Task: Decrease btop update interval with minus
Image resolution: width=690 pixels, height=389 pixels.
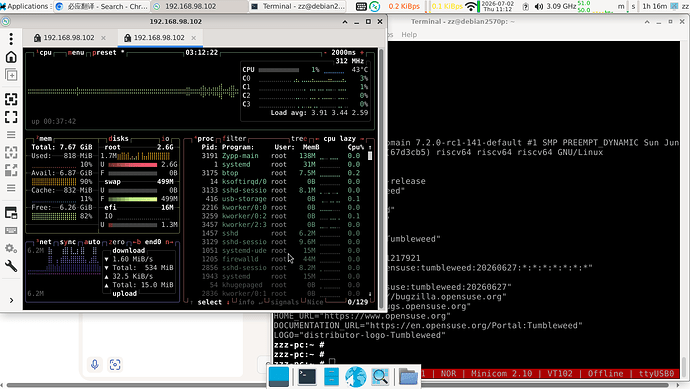Action: click(325, 52)
